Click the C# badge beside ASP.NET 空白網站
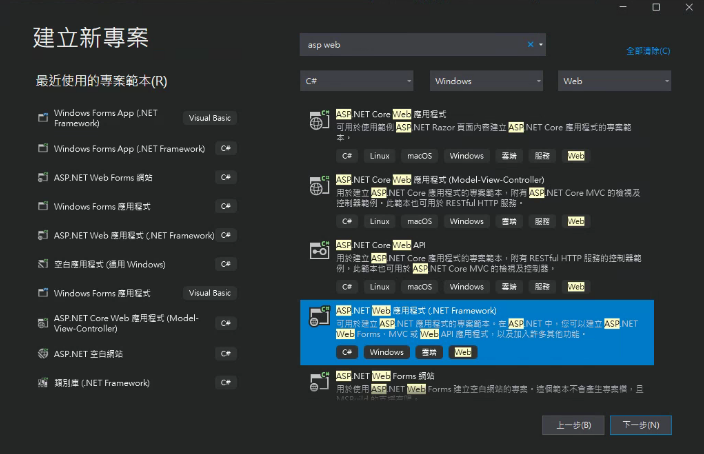The height and width of the screenshot is (454, 704). pos(225,353)
